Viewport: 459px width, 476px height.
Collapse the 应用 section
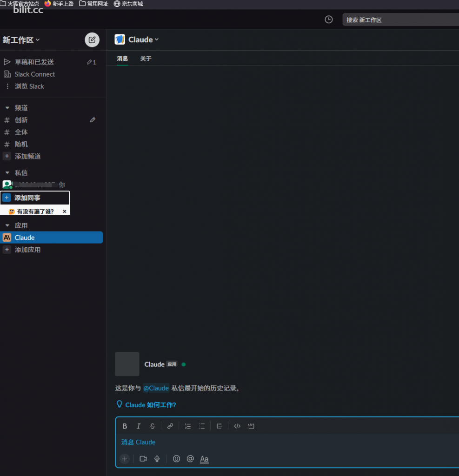[x=7, y=225]
